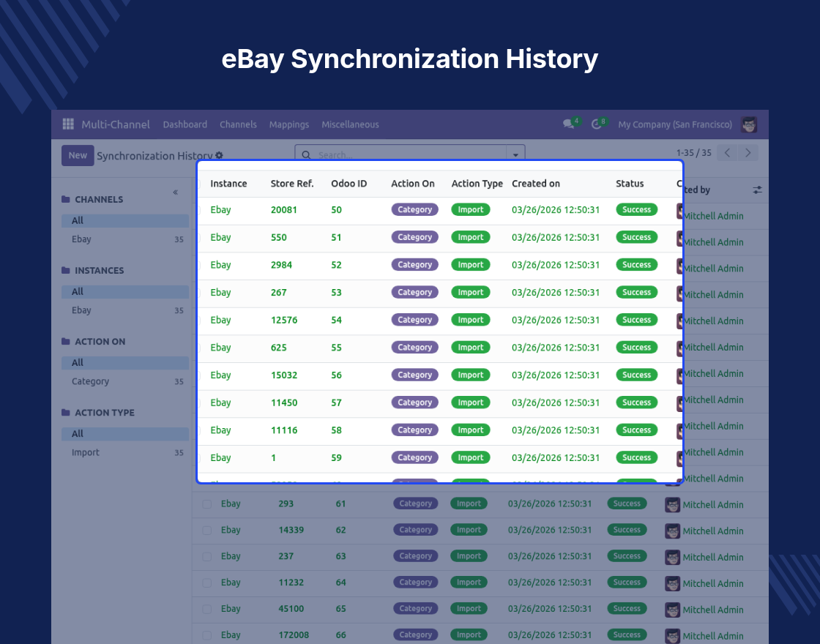Sort by the Status column header
The image size is (820, 644).
point(630,184)
